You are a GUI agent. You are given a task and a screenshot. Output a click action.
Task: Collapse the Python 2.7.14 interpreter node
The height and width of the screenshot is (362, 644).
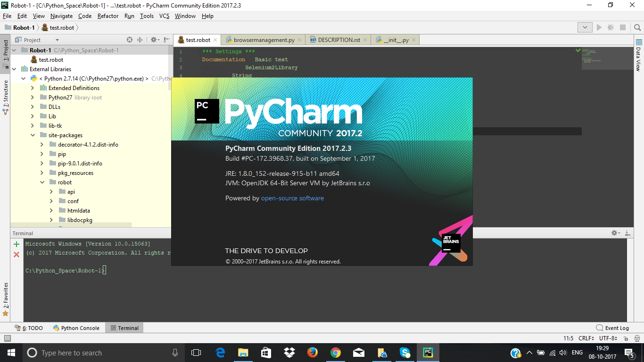[x=23, y=78]
